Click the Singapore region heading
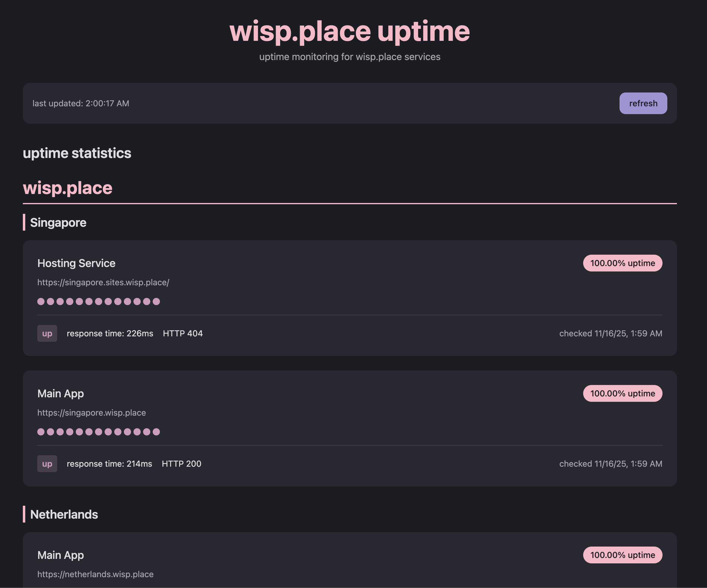This screenshot has height=588, width=707. pos(58,222)
